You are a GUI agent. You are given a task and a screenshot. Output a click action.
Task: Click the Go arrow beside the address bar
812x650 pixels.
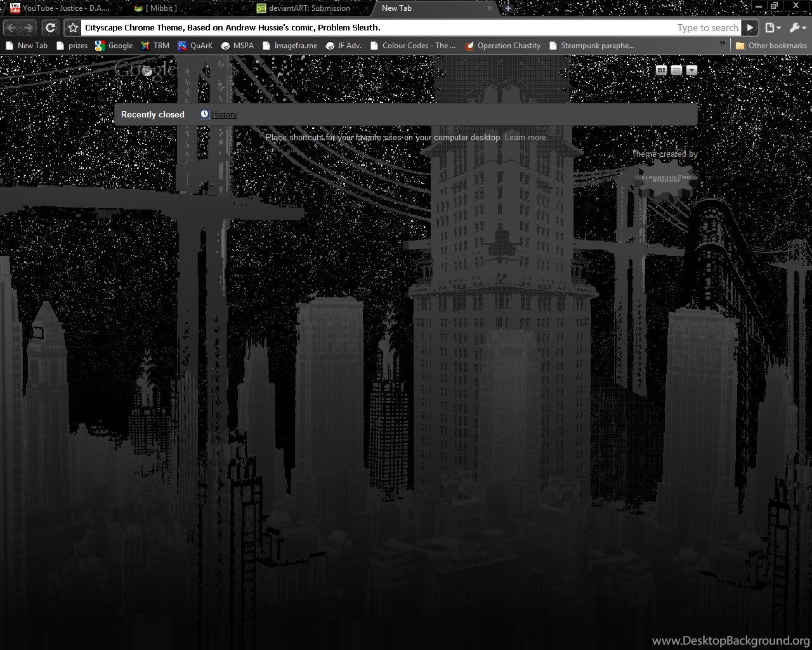[x=750, y=27]
